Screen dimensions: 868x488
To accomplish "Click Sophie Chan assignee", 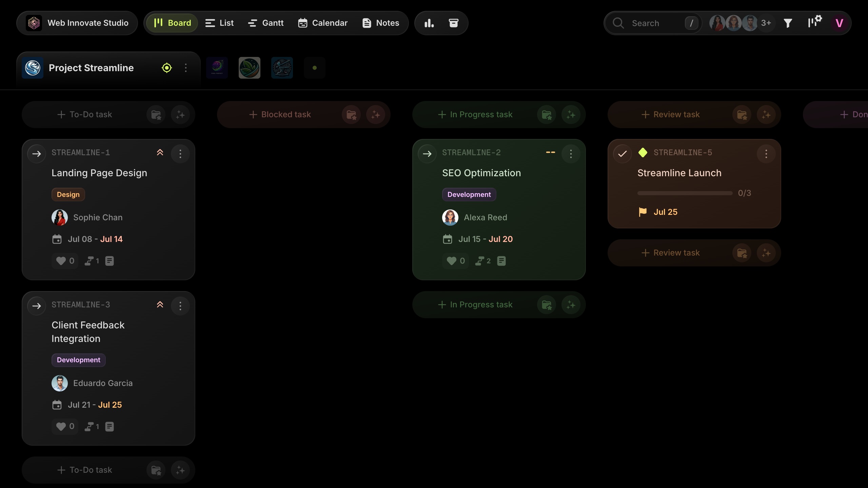I will click(87, 218).
